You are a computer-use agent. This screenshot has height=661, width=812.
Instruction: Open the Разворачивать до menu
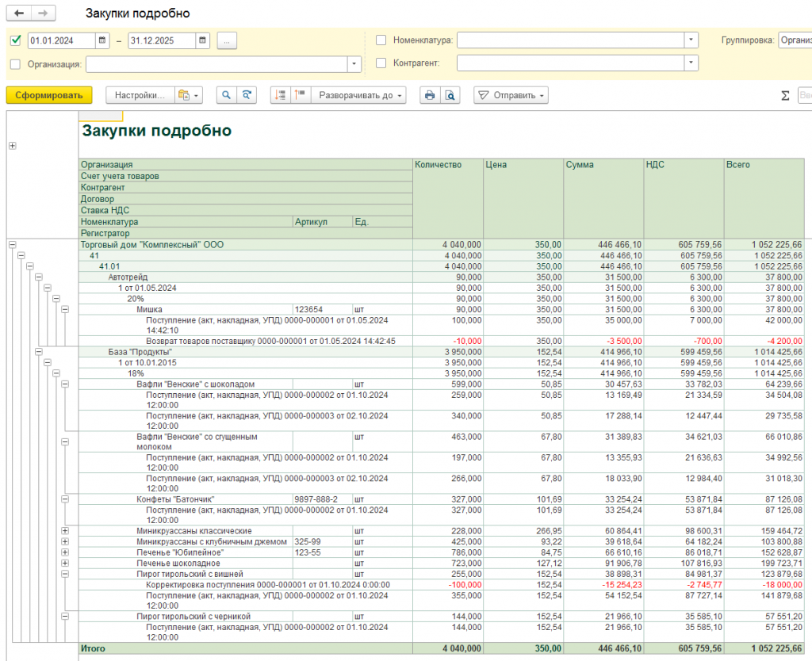359,95
